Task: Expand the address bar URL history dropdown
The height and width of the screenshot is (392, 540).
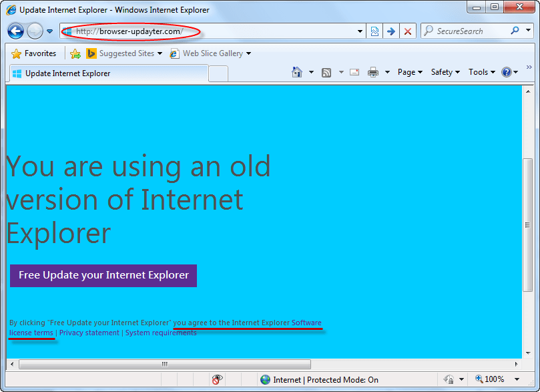Action: (x=360, y=31)
